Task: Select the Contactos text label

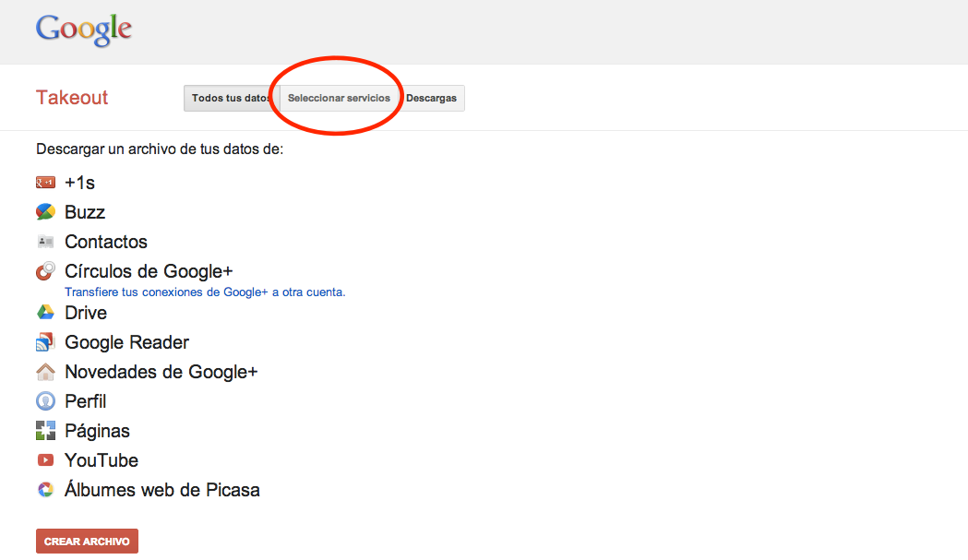Action: (106, 242)
